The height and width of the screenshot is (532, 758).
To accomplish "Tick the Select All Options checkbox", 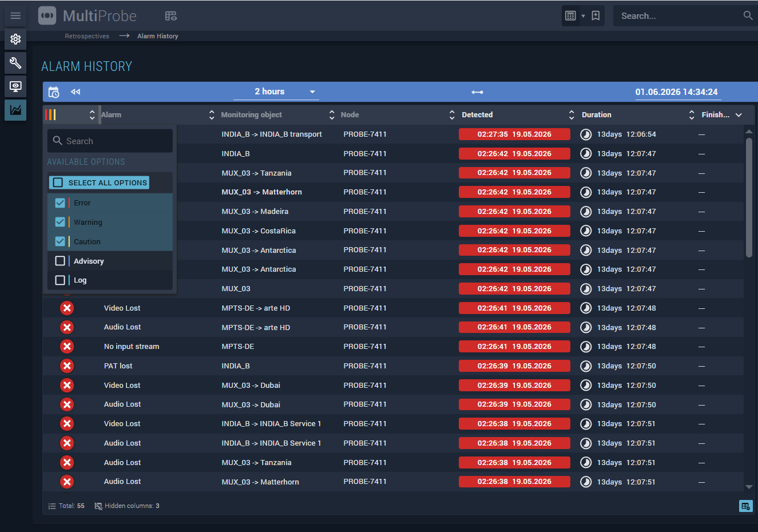I will coord(58,182).
